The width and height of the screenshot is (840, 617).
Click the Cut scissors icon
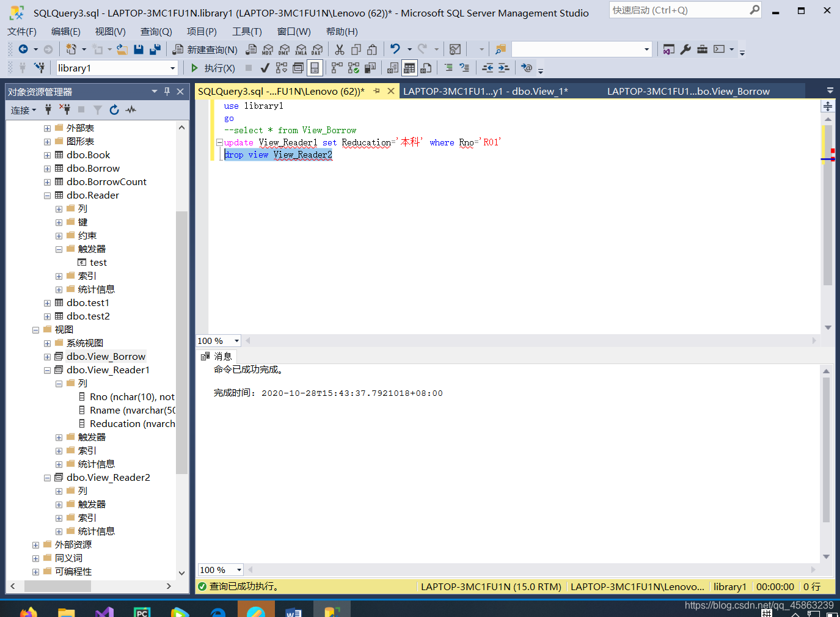click(x=340, y=49)
